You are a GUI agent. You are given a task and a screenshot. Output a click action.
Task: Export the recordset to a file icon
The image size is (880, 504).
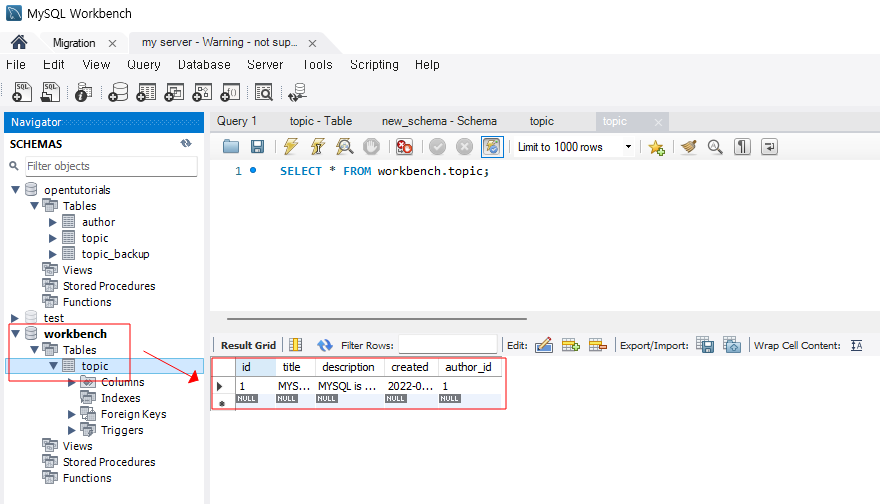705,345
